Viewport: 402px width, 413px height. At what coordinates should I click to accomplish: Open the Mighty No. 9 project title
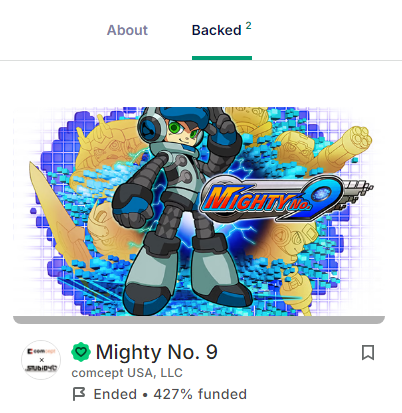click(x=157, y=352)
